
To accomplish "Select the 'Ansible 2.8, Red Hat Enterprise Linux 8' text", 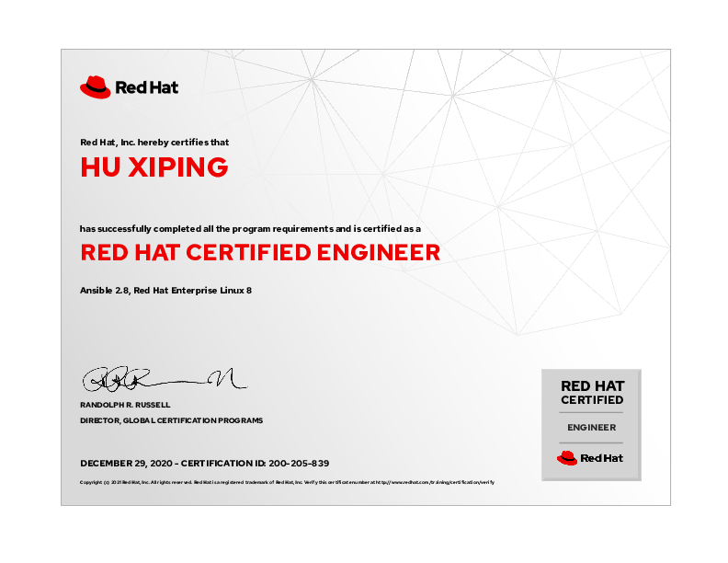I will (x=165, y=290).
